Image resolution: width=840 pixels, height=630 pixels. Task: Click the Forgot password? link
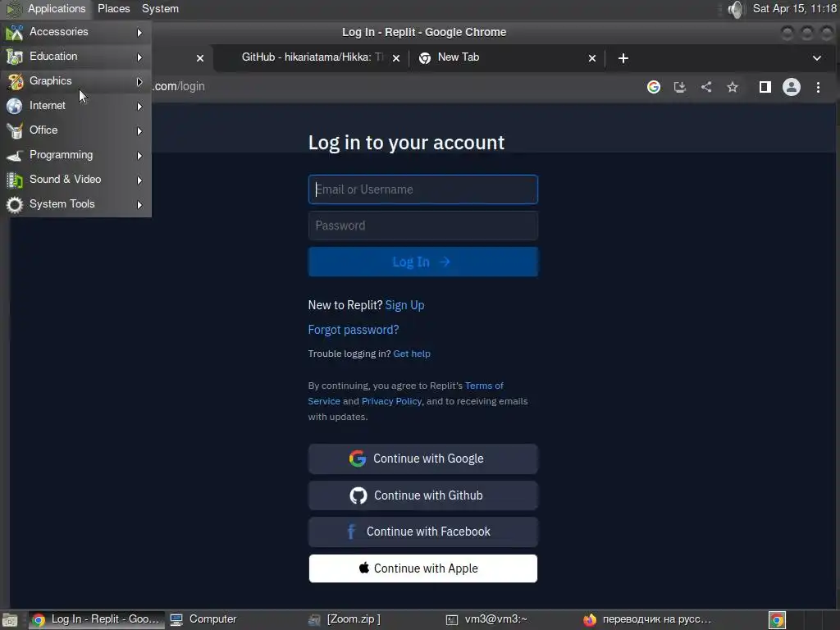[x=353, y=330]
